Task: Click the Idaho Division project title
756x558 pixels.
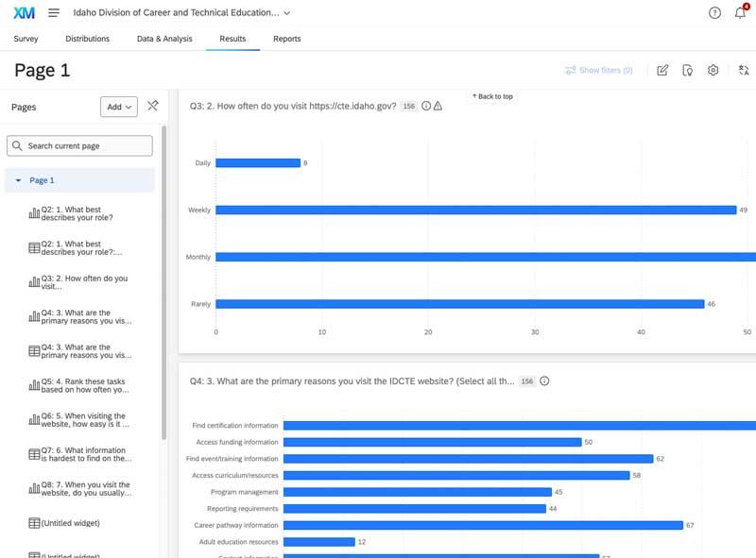Action: pyautogui.click(x=176, y=13)
